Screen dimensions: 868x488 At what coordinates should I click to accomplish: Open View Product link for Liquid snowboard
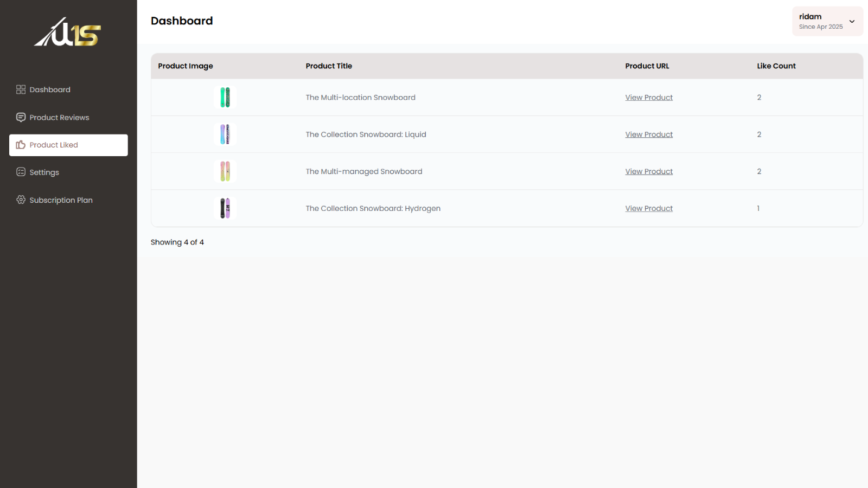click(x=648, y=134)
